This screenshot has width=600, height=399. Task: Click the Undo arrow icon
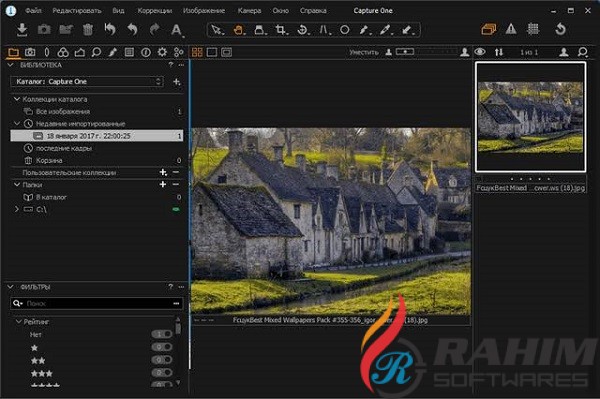click(x=132, y=29)
